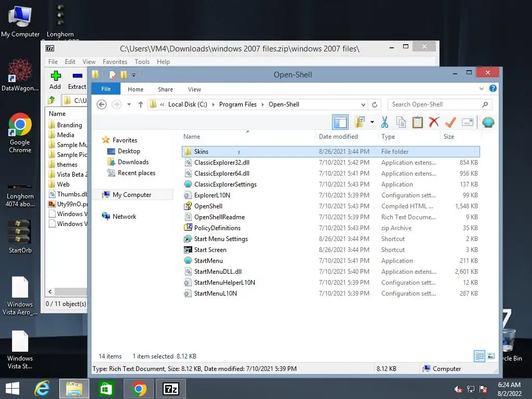Image resolution: width=532 pixels, height=399 pixels.
Task: Open dropdown arrow beside folder options icon
Action: (372, 122)
